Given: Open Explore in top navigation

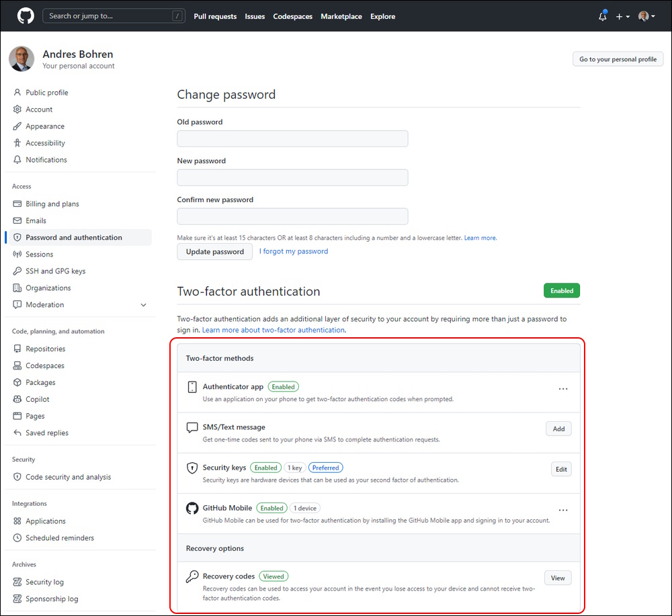Looking at the screenshot, I should pyautogui.click(x=383, y=16).
